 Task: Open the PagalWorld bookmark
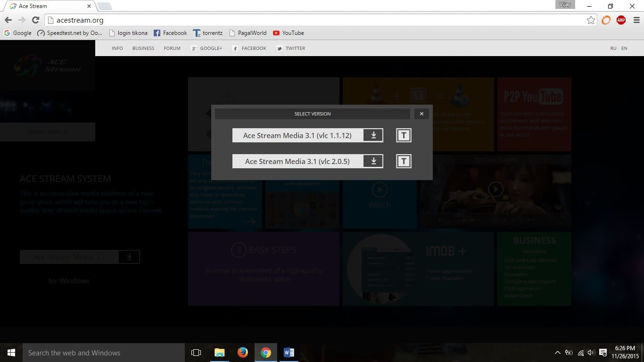point(248,33)
